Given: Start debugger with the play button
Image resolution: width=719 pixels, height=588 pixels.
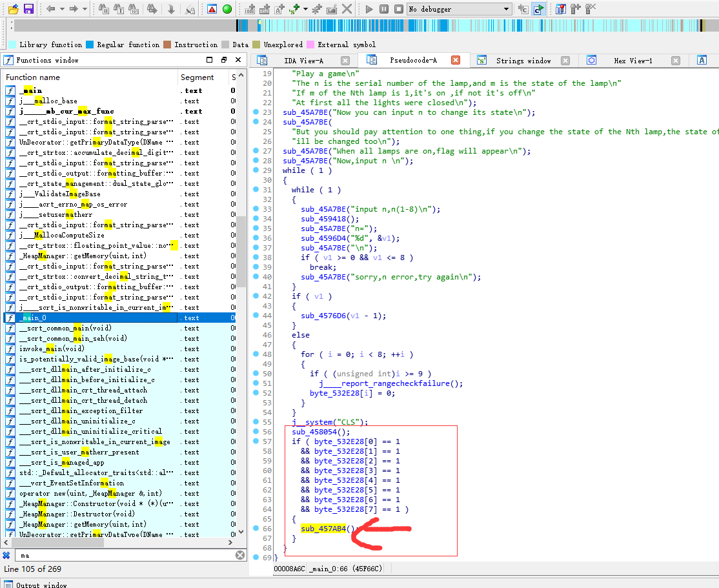Looking at the screenshot, I should (369, 9).
